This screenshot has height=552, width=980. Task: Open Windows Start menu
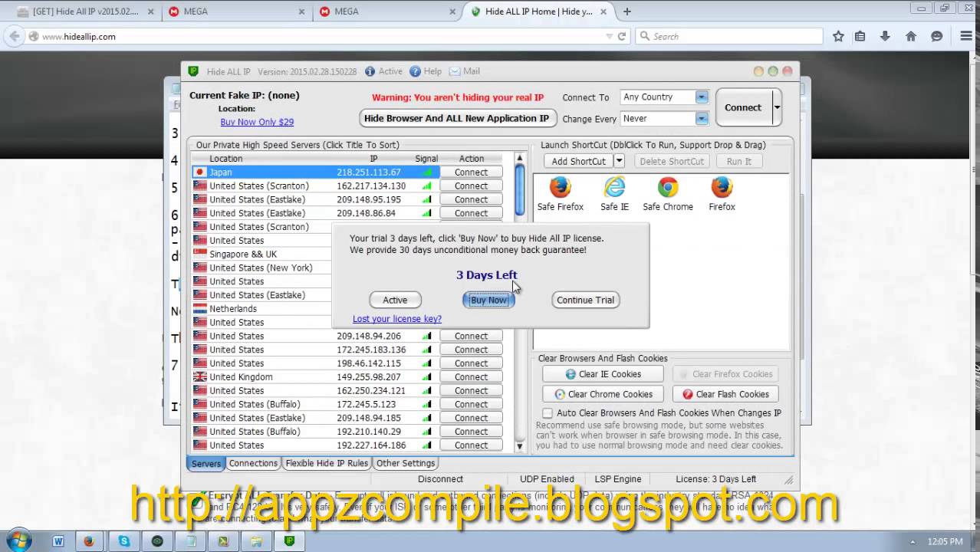[18, 540]
